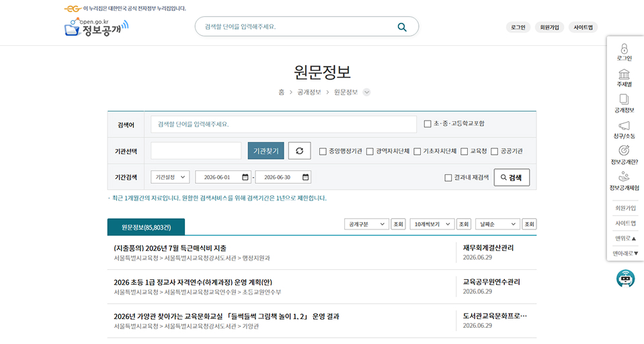Open calendar icon for end date 2026-06-30
The image size is (644, 344).
coord(306,177)
